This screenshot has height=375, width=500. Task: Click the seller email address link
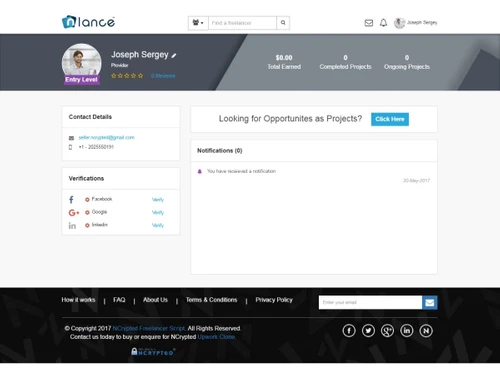tap(106, 137)
